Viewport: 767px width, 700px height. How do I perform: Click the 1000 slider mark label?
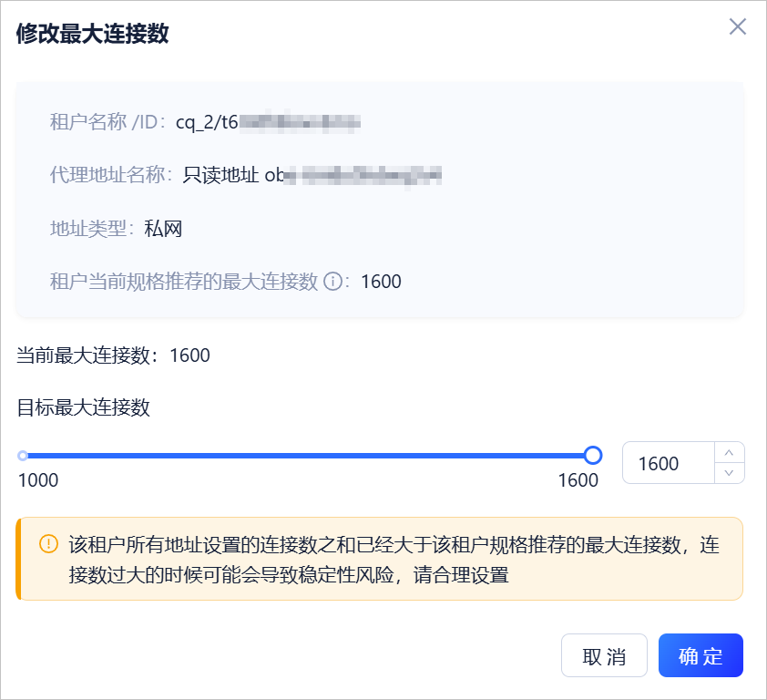(x=38, y=480)
